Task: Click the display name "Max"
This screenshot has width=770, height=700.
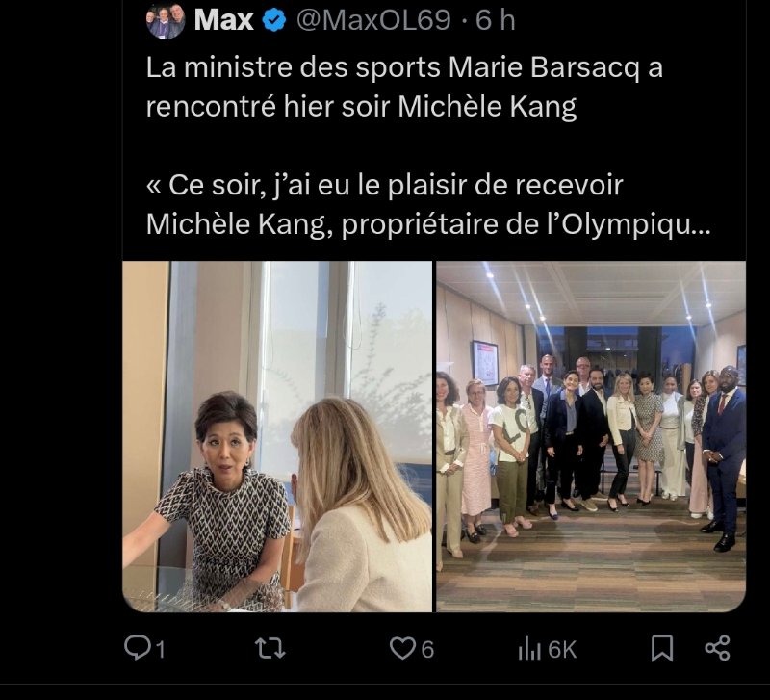Action: pos(223,20)
